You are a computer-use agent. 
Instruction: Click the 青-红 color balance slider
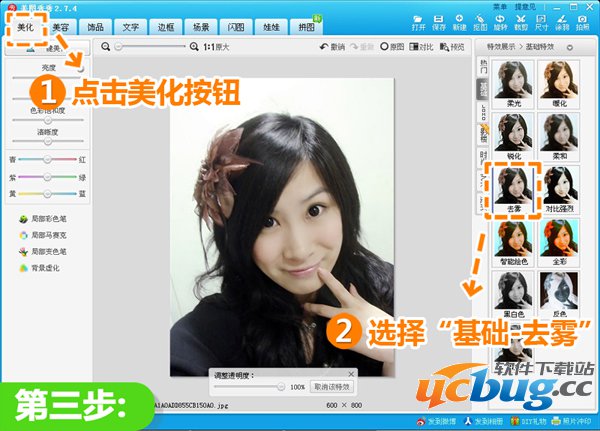tap(47, 159)
